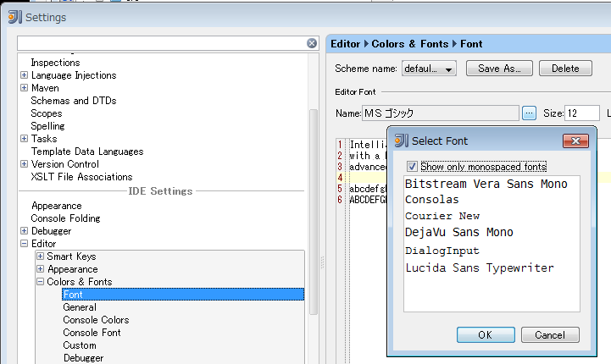Open General under Colors & Fonts
611x364 pixels.
(x=80, y=307)
